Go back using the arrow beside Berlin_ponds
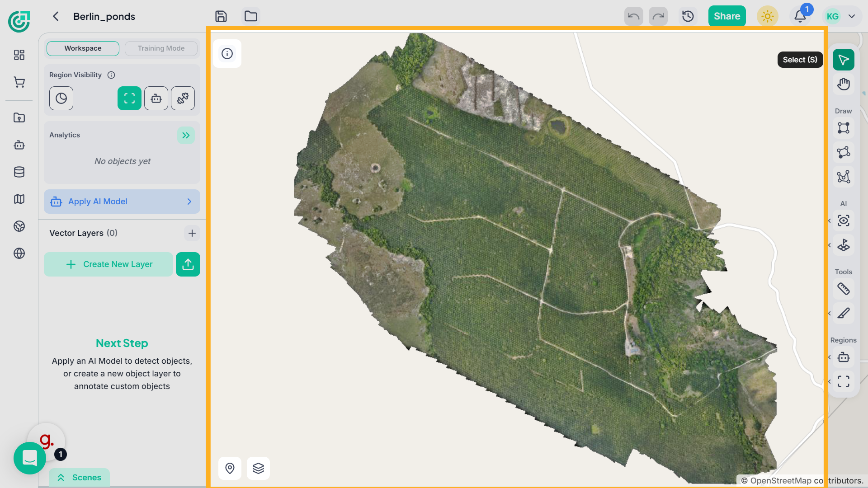The height and width of the screenshot is (488, 868). click(x=56, y=16)
